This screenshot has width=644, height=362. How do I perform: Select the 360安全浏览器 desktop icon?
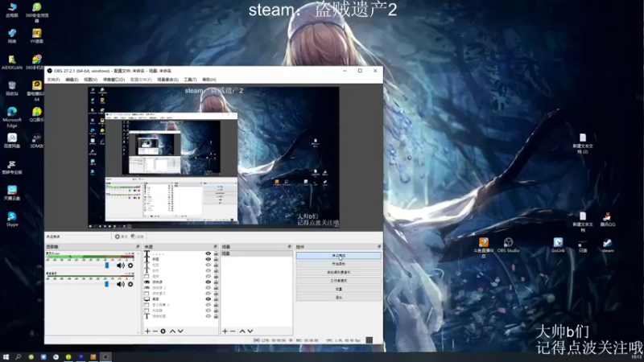(37, 12)
